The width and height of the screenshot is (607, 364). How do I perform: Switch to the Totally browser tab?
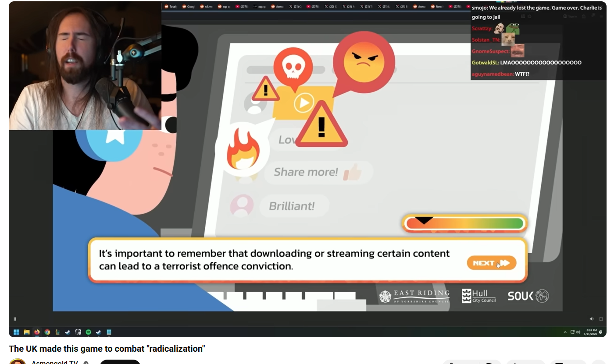171,7
